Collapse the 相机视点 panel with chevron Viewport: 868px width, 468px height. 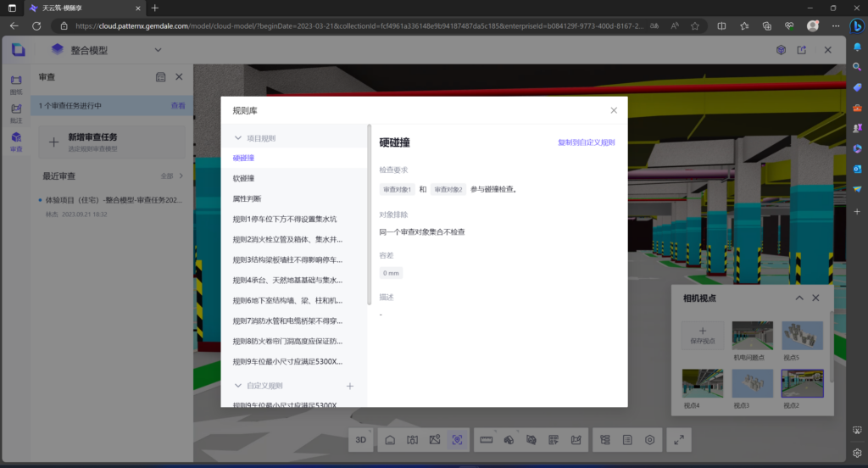(x=798, y=298)
